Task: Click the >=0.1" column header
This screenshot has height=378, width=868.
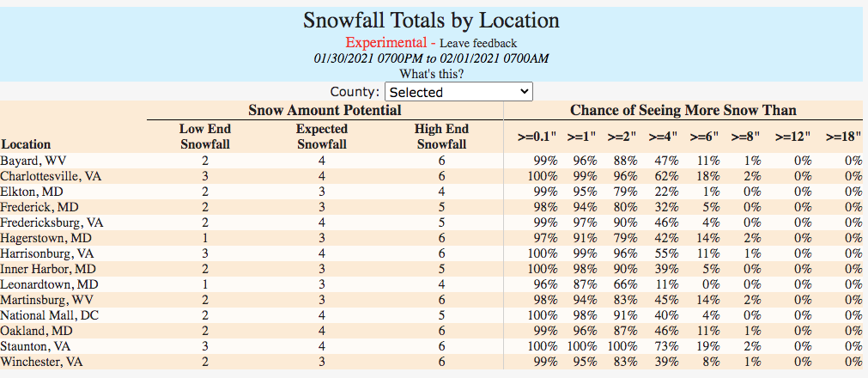Action: point(537,136)
